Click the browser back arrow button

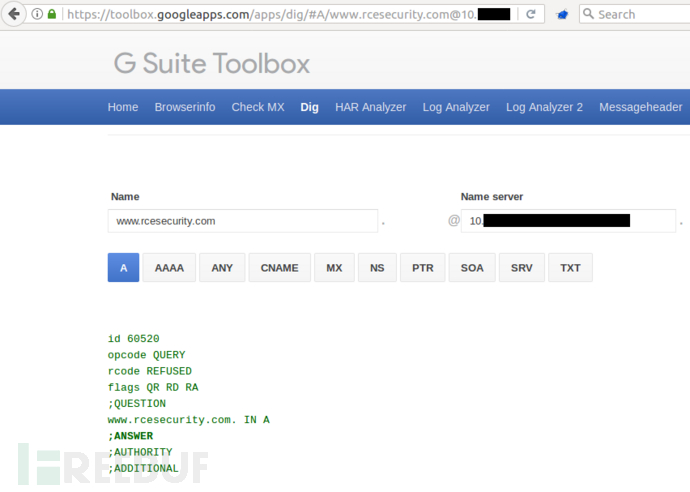click(14, 14)
